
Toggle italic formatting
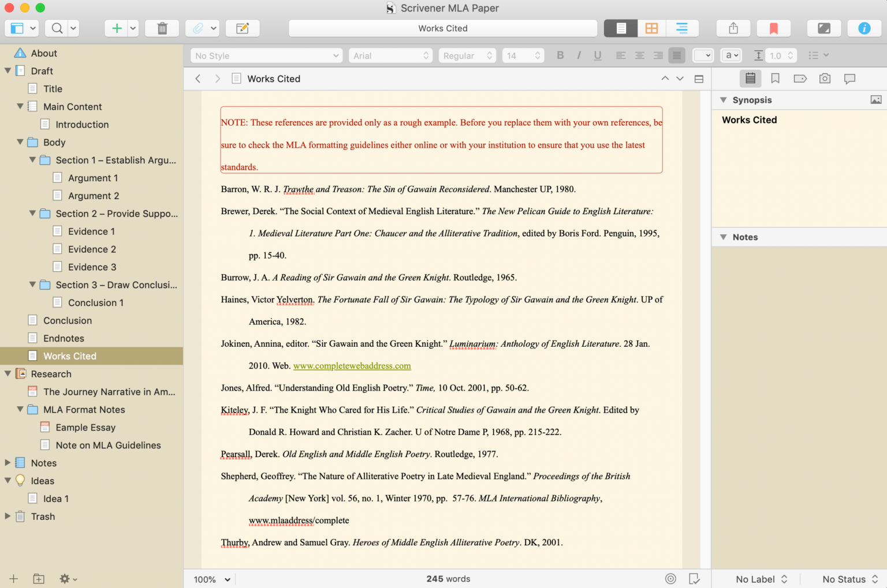tap(579, 55)
